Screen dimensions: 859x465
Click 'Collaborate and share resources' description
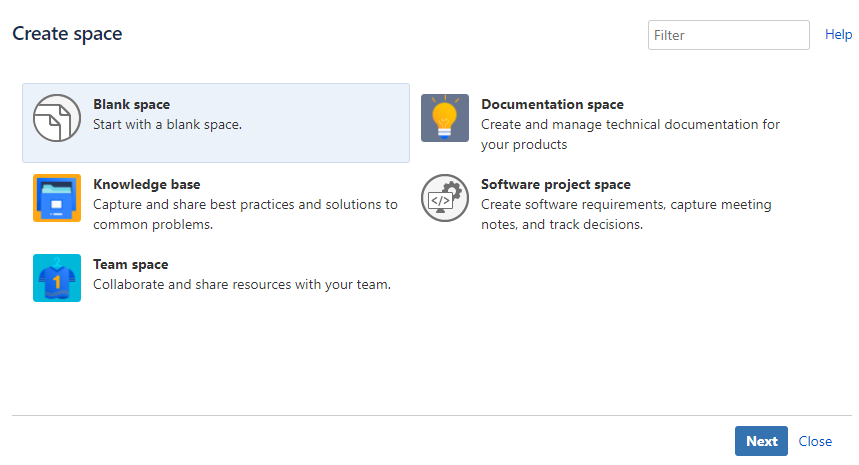[x=242, y=285]
